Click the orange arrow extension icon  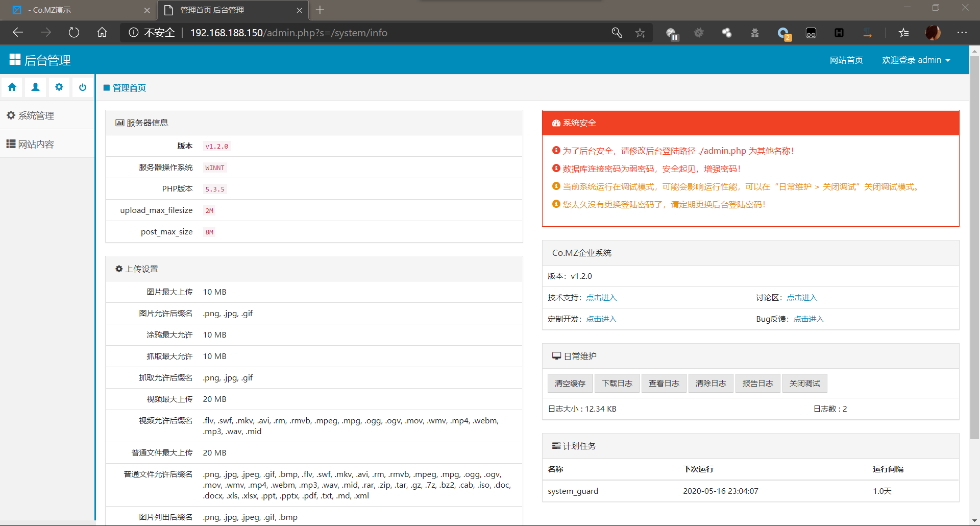pyautogui.click(x=867, y=34)
